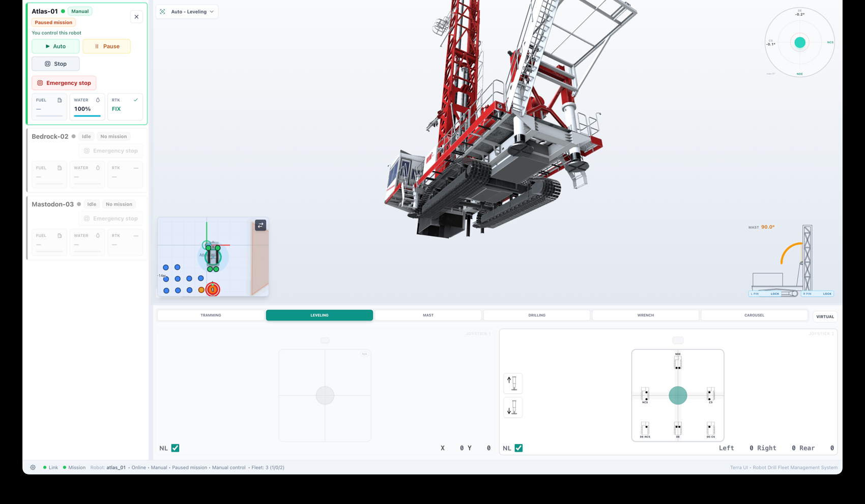Screen dimensions: 865x504
Task: Select the DE-NCS jack icon
Action: pos(645,430)
